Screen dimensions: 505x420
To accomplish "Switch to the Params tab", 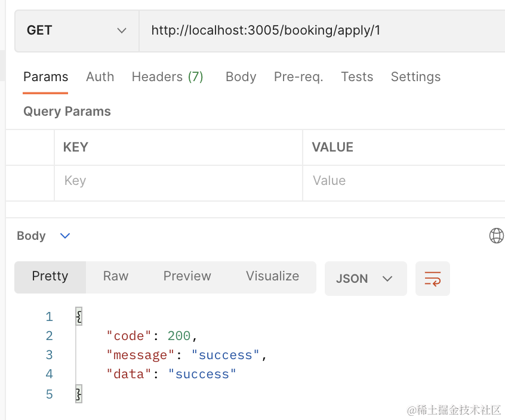I will pyautogui.click(x=45, y=77).
